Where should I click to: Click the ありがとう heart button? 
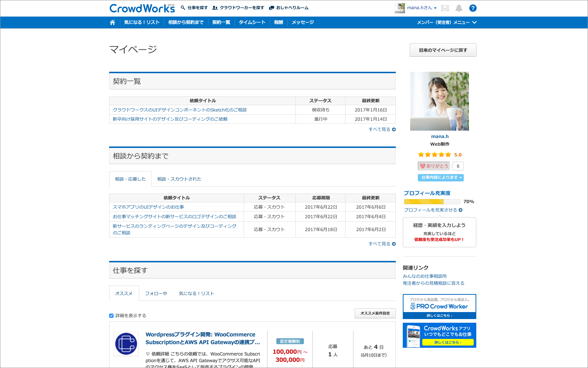(434, 166)
